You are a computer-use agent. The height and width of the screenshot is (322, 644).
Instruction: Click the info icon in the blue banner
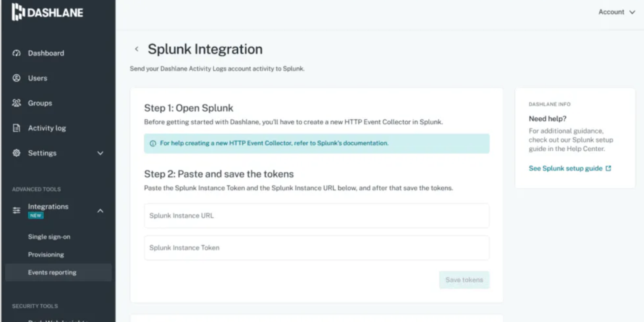(x=153, y=143)
